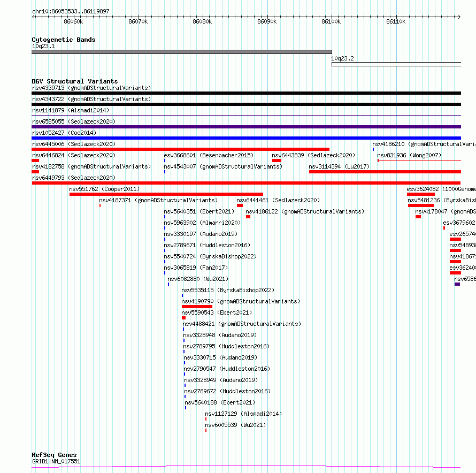Select nsv6446824 (Sedlazeck2020) label

pyautogui.click(x=74, y=155)
